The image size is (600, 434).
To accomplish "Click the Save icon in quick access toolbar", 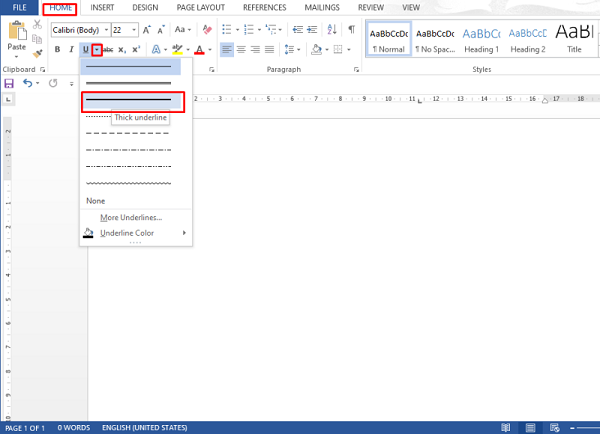I will [x=10, y=83].
